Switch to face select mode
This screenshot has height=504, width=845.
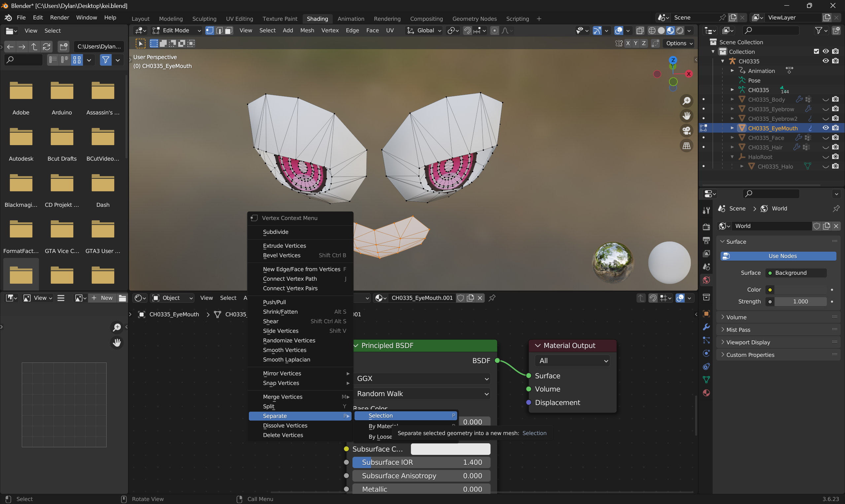pyautogui.click(x=229, y=31)
